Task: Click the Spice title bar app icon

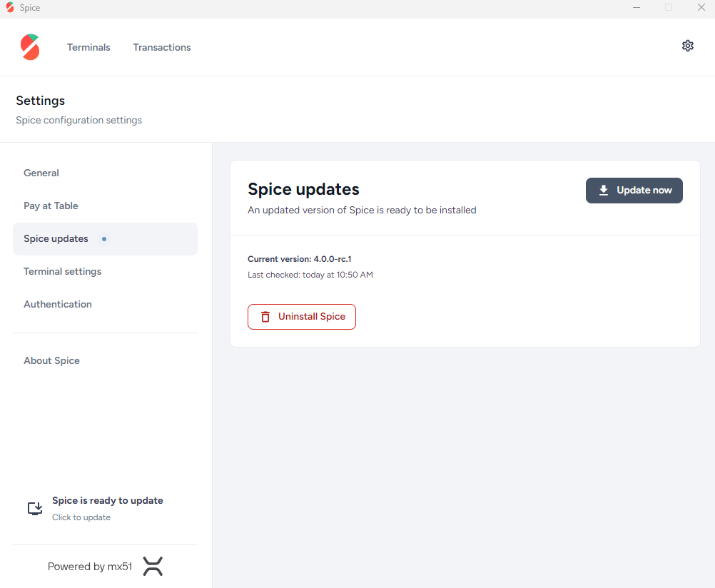Action: pos(10,7)
